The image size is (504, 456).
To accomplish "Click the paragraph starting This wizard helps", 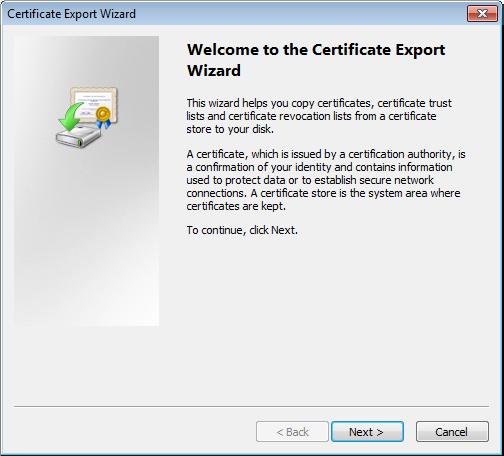I will 319,116.
